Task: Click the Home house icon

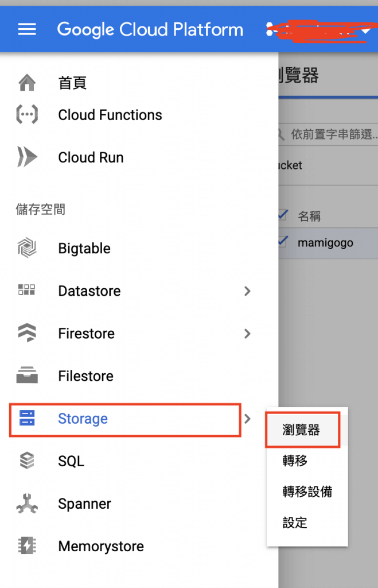Action: (x=27, y=83)
